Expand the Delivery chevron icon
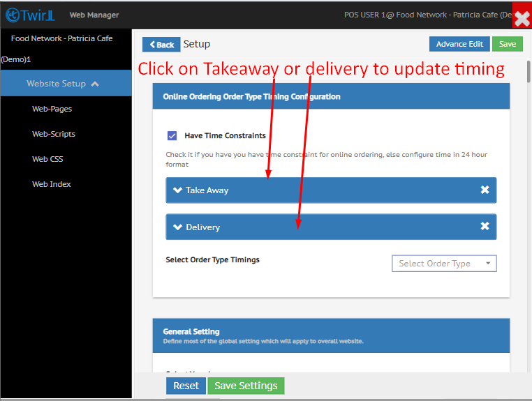Screen dimensions: 532x401 [177, 227]
